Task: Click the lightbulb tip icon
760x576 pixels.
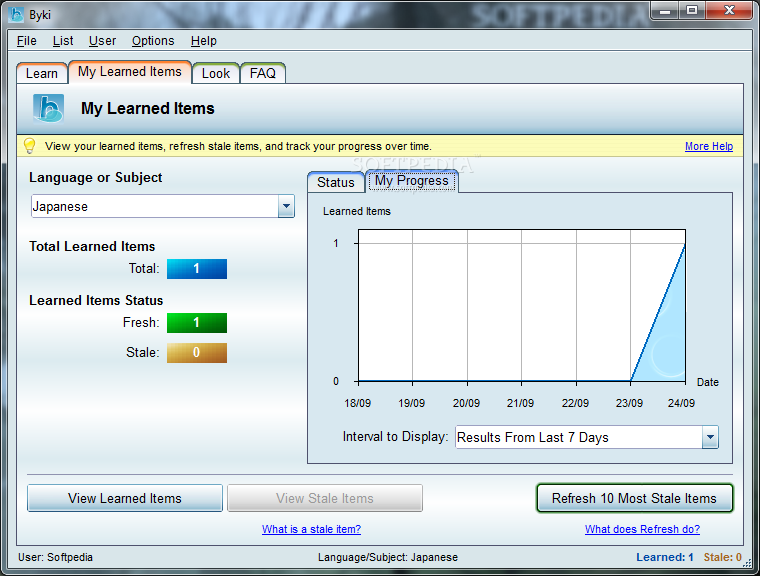Action: [30, 146]
